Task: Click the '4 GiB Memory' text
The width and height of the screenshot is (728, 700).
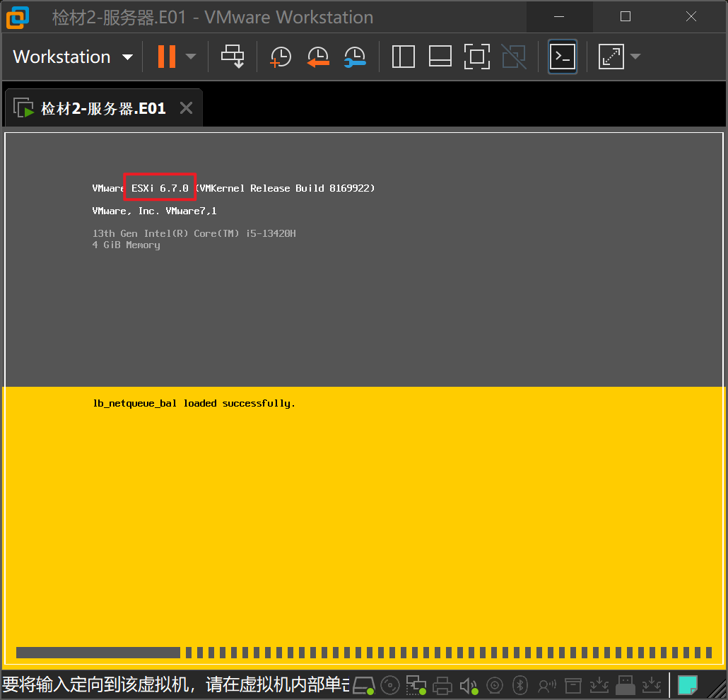Action: point(126,245)
